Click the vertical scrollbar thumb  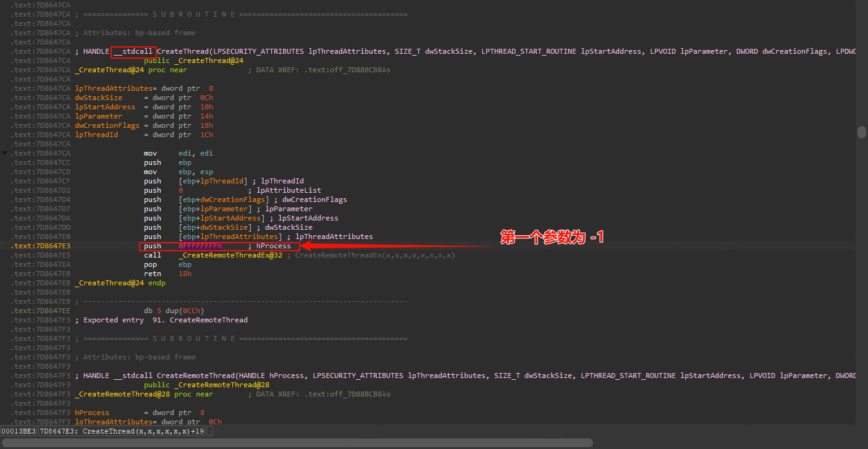coord(861,132)
